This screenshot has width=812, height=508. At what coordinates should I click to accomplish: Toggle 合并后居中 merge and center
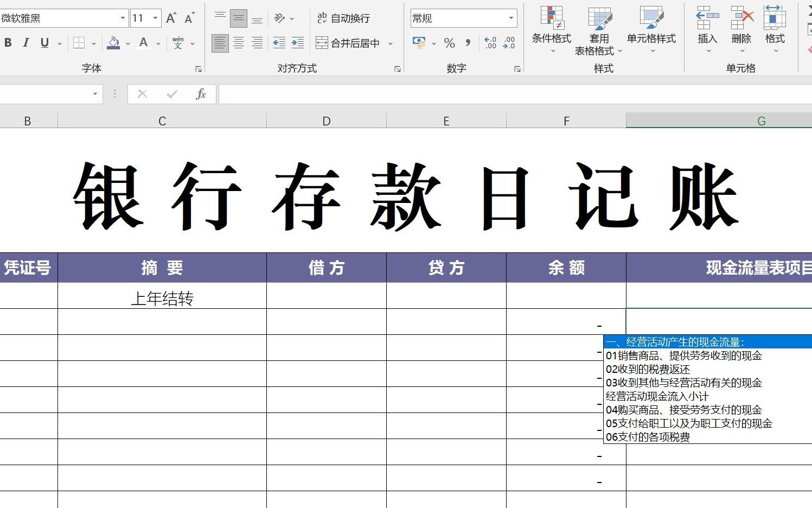pyautogui.click(x=355, y=43)
